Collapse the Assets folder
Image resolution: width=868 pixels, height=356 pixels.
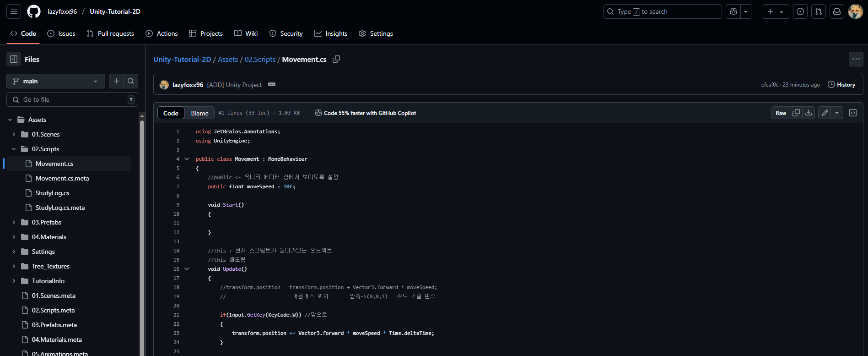(x=10, y=120)
